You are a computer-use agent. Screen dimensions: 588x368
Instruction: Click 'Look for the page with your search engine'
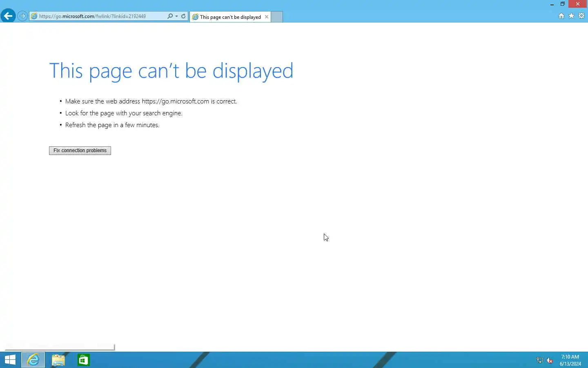[x=124, y=113]
